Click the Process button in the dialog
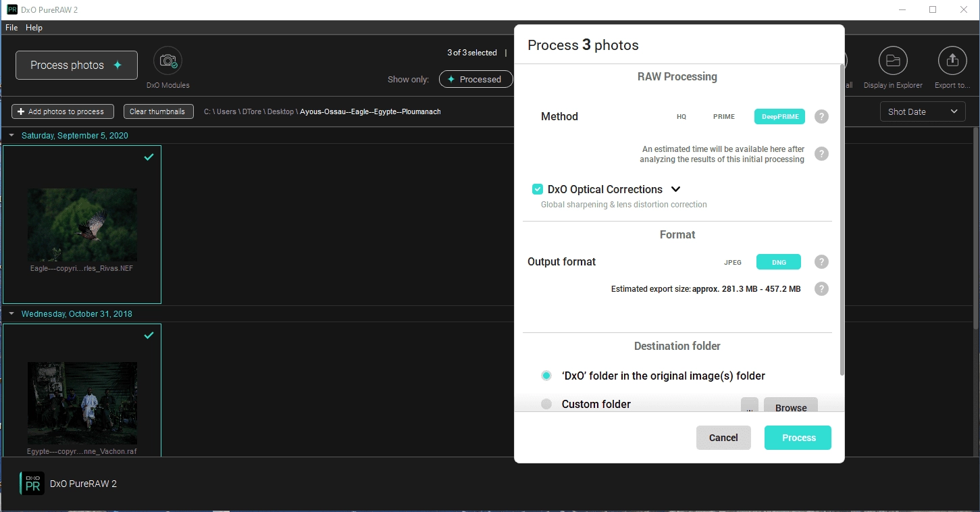 pos(799,438)
